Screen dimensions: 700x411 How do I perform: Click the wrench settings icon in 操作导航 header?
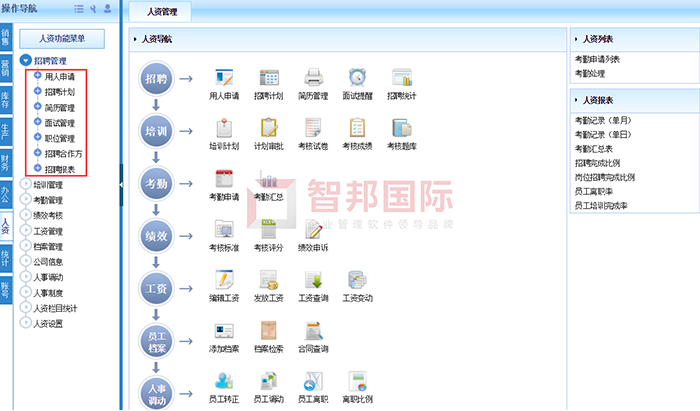(93, 8)
